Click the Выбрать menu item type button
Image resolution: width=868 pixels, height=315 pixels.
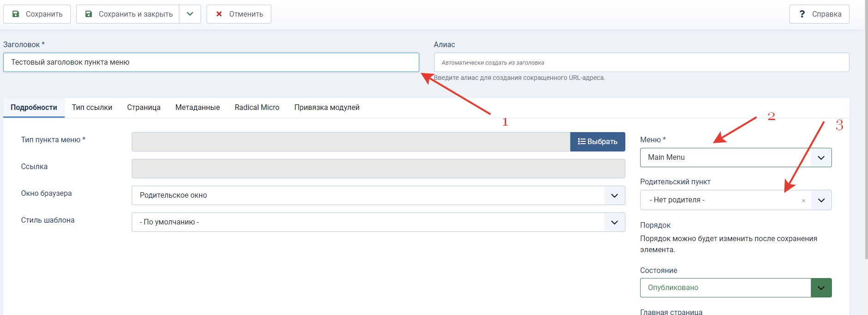click(x=598, y=142)
